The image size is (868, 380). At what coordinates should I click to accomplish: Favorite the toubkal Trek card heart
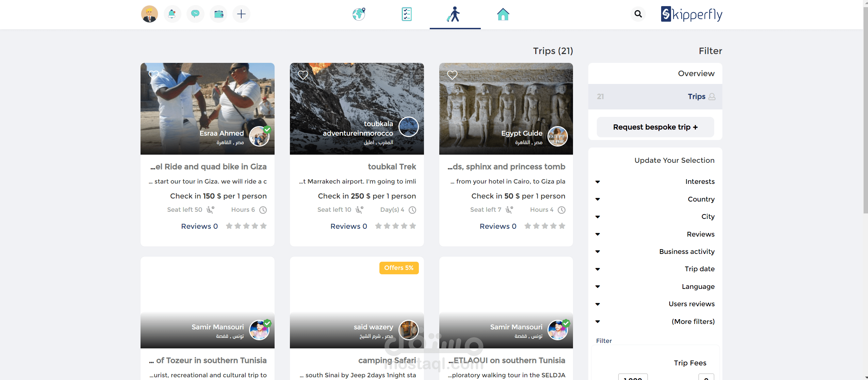click(303, 75)
